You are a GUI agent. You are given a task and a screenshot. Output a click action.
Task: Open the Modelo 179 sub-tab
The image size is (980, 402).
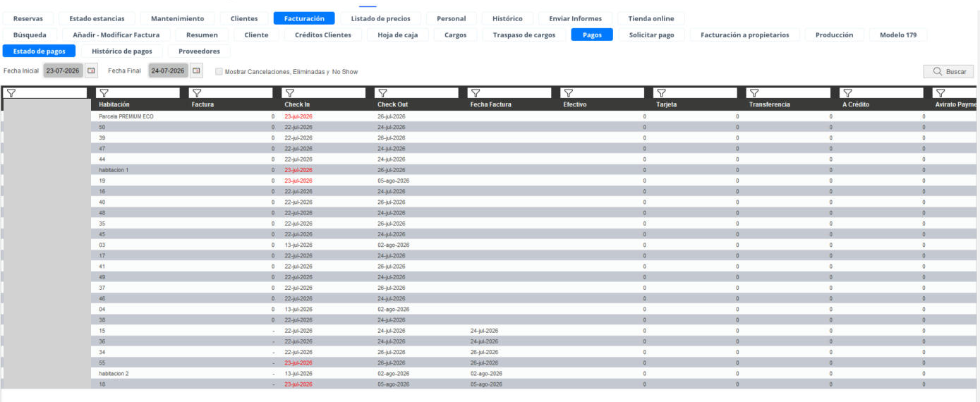coord(899,35)
